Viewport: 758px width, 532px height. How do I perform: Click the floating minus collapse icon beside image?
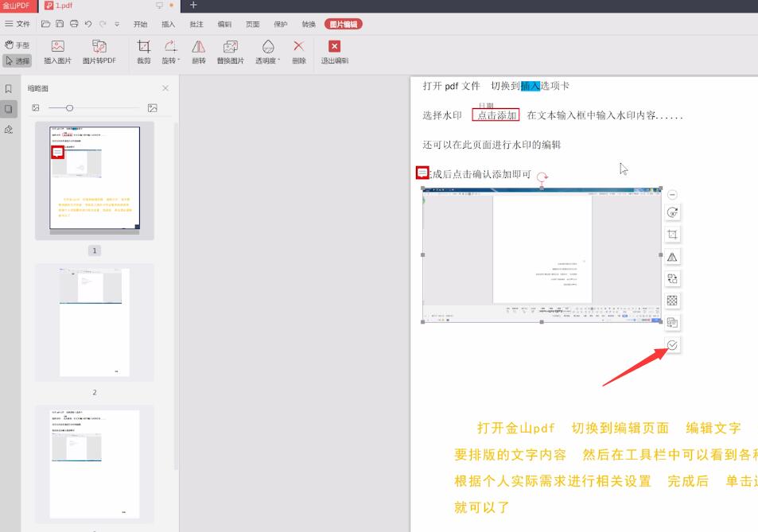point(672,195)
